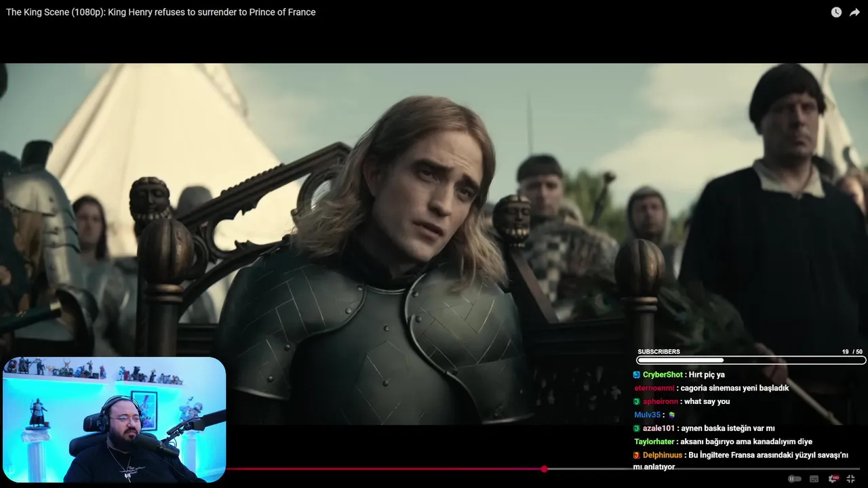
Task: Click the red scrubber dot on progress bar
Action: click(x=544, y=468)
